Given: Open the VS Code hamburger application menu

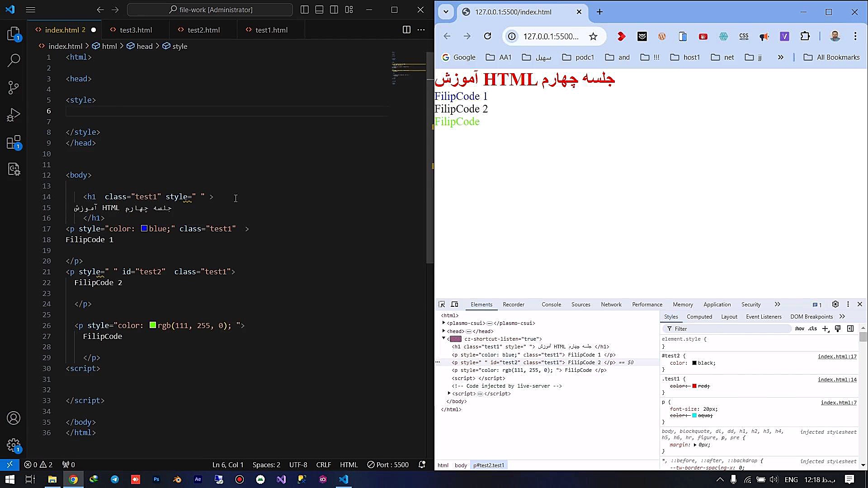Looking at the screenshot, I should 31,9.
